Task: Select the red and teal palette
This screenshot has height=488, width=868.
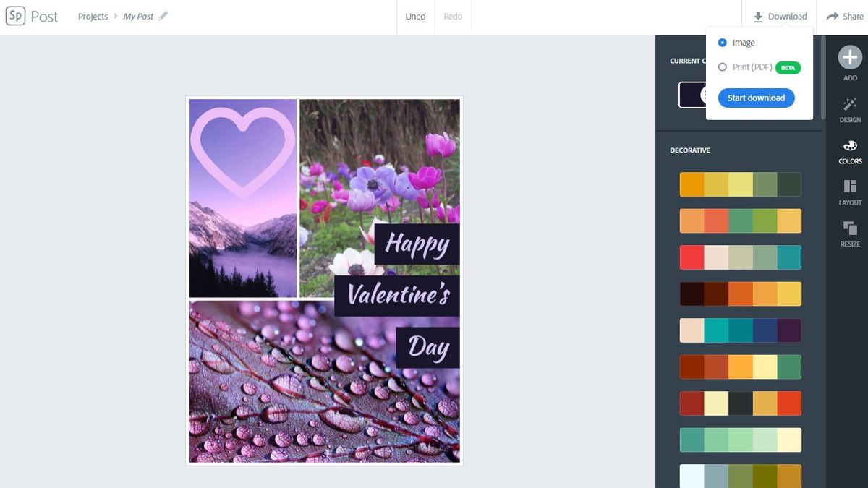Action: pos(740,257)
